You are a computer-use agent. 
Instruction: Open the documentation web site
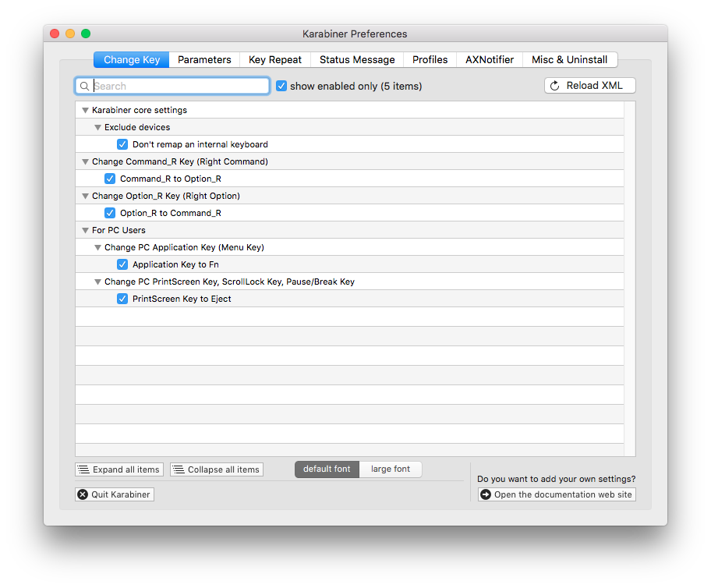click(x=557, y=494)
